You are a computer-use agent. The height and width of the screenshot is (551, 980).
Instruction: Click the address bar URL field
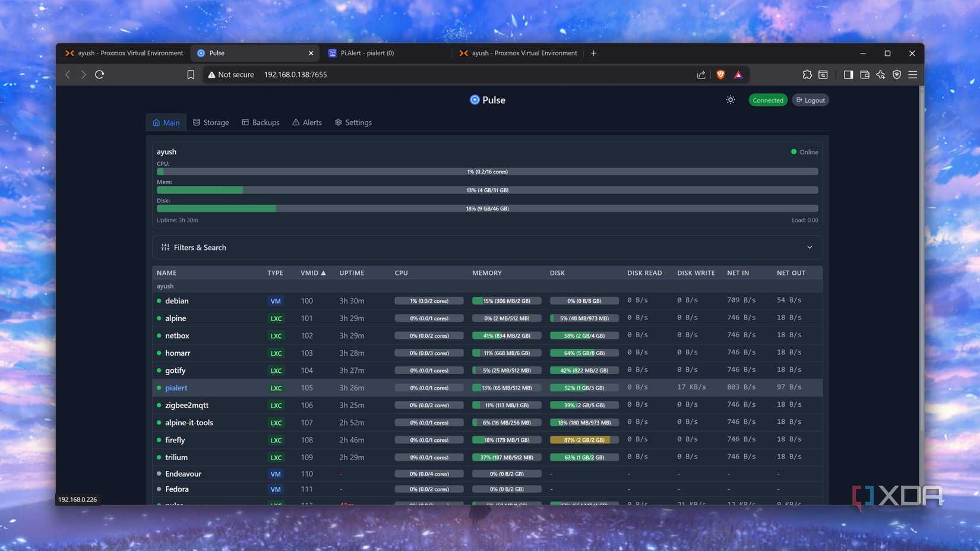coord(295,74)
